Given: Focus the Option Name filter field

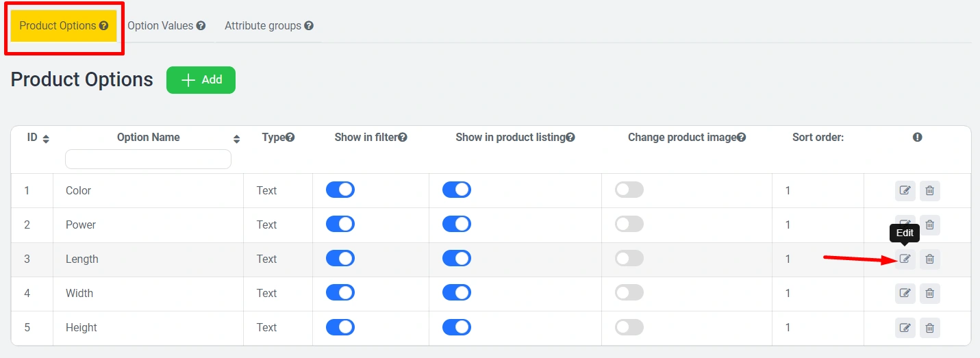Looking at the screenshot, I should point(148,159).
